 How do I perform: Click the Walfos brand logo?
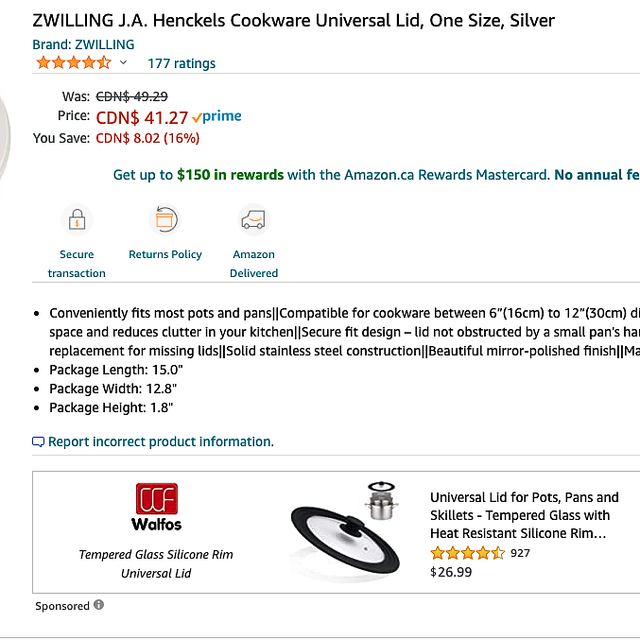coord(156,507)
